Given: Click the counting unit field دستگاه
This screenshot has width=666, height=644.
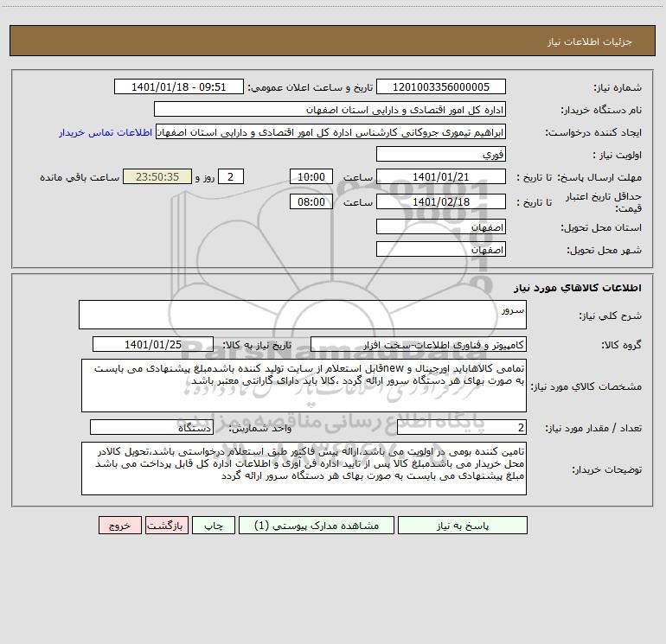Looking at the screenshot, I should (x=151, y=428).
